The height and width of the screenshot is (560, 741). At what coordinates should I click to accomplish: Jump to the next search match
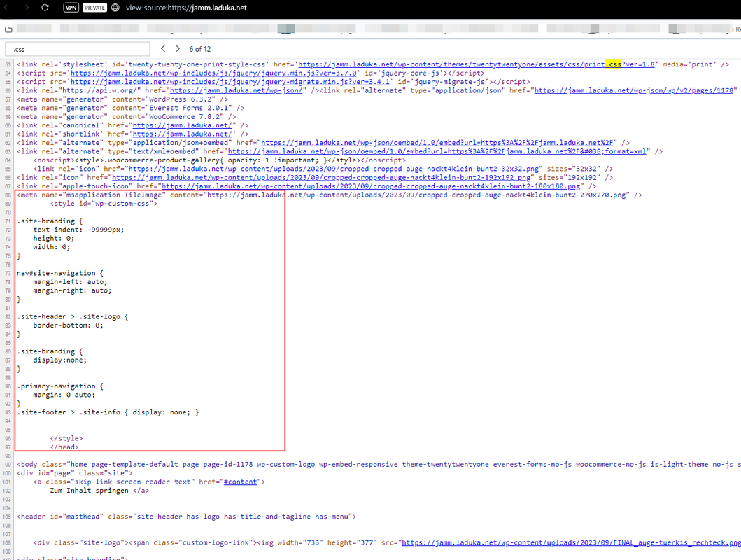pos(177,49)
